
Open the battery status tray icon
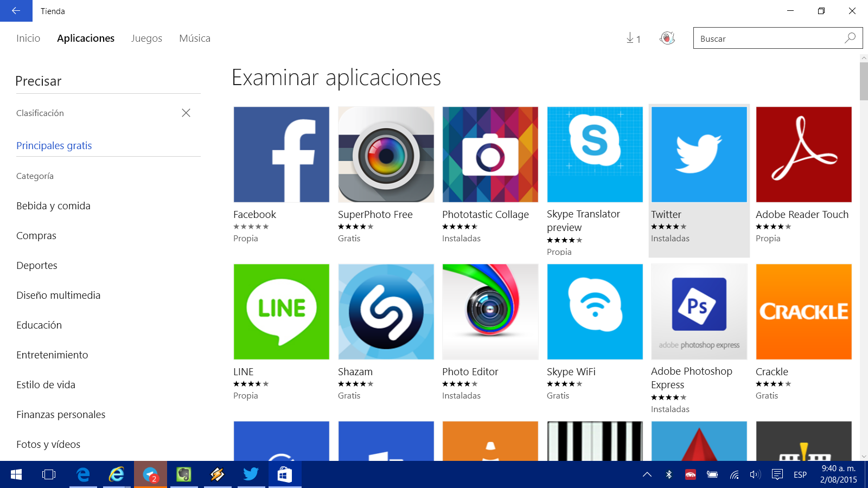tap(712, 474)
